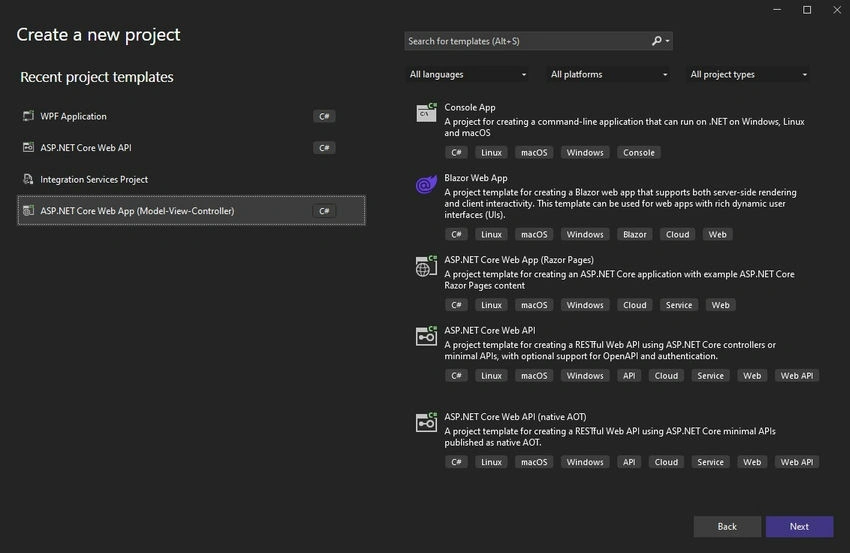The height and width of the screenshot is (553, 850).
Task: Click the Console tag under Console App
Action: (639, 152)
